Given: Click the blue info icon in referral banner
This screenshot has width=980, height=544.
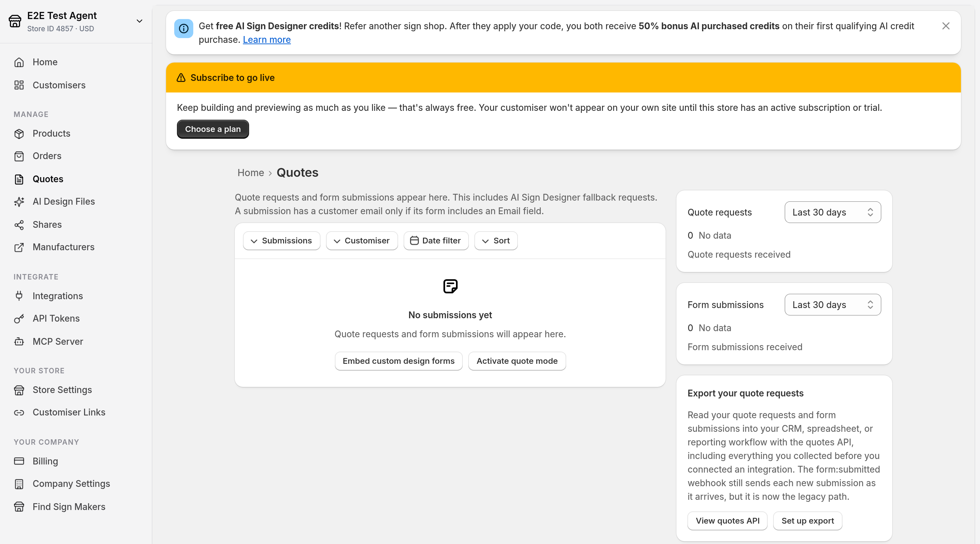Looking at the screenshot, I should pos(184,29).
